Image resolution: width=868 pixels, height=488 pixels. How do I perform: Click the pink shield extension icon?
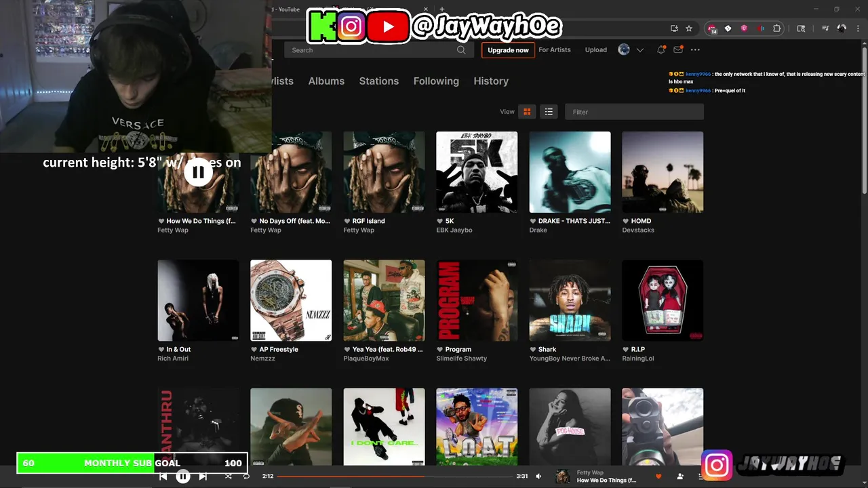pyautogui.click(x=744, y=28)
